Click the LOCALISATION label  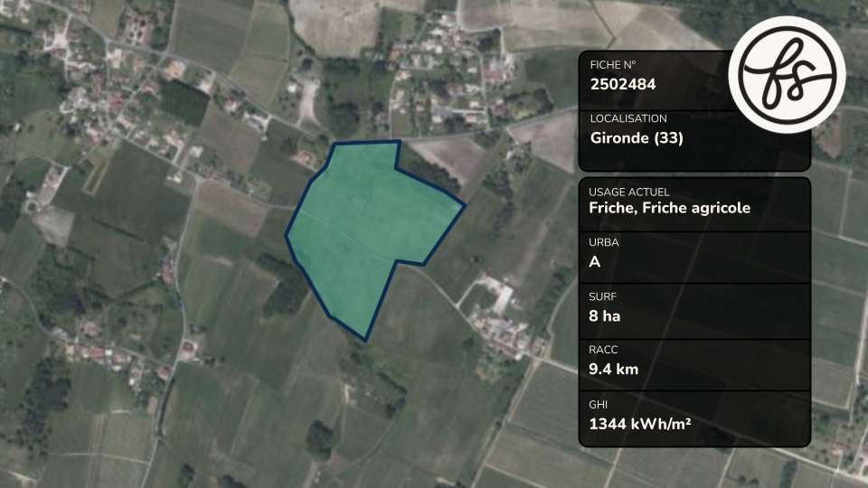click(628, 118)
